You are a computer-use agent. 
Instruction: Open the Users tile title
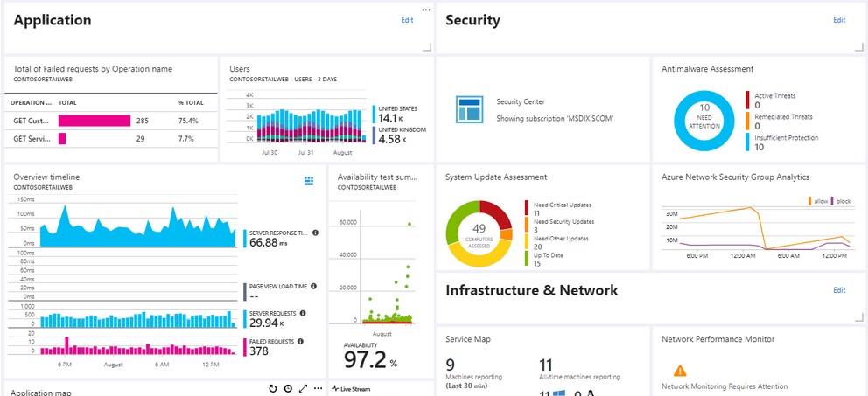240,69
